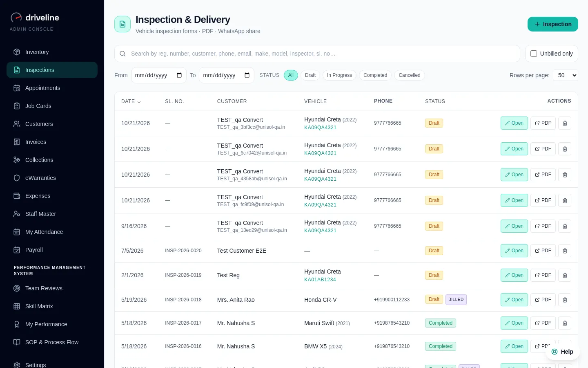Image resolution: width=588 pixels, height=368 pixels.
Task: Click the driveline logo
Action: point(35,18)
